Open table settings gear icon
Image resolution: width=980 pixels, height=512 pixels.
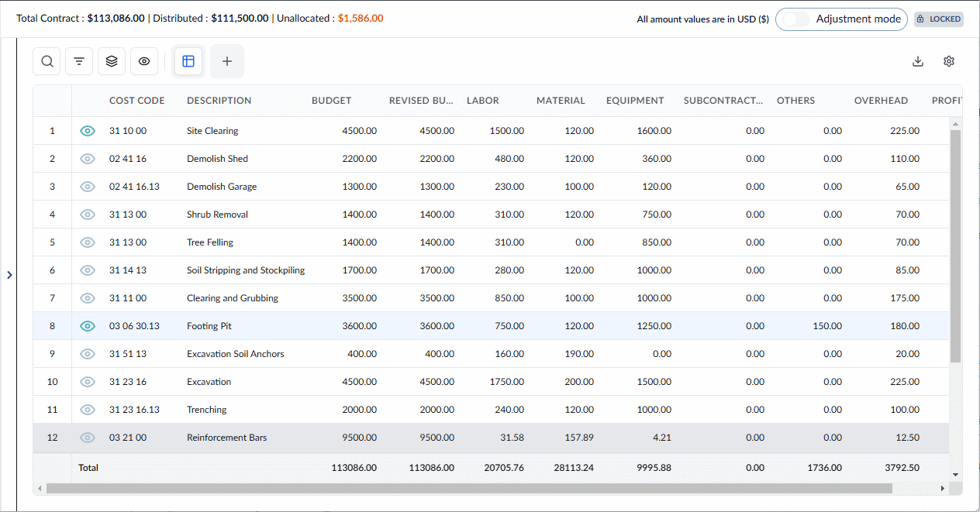pos(949,61)
